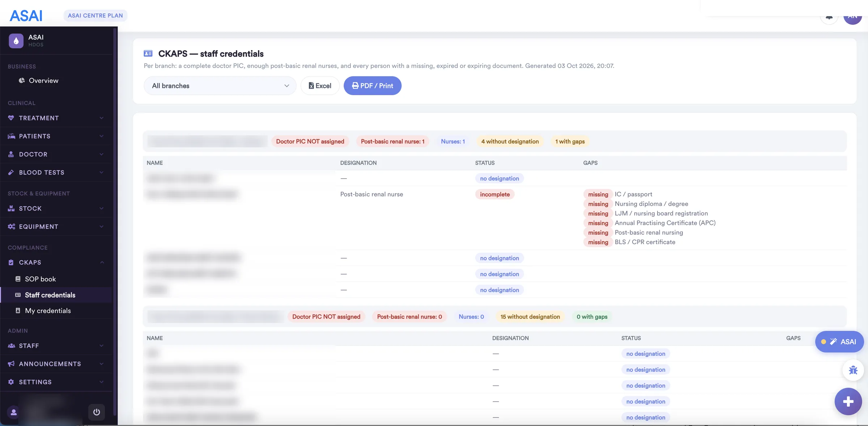The height and width of the screenshot is (426, 868).
Task: Click the Announcements megaphone icon
Action: pos(11,364)
